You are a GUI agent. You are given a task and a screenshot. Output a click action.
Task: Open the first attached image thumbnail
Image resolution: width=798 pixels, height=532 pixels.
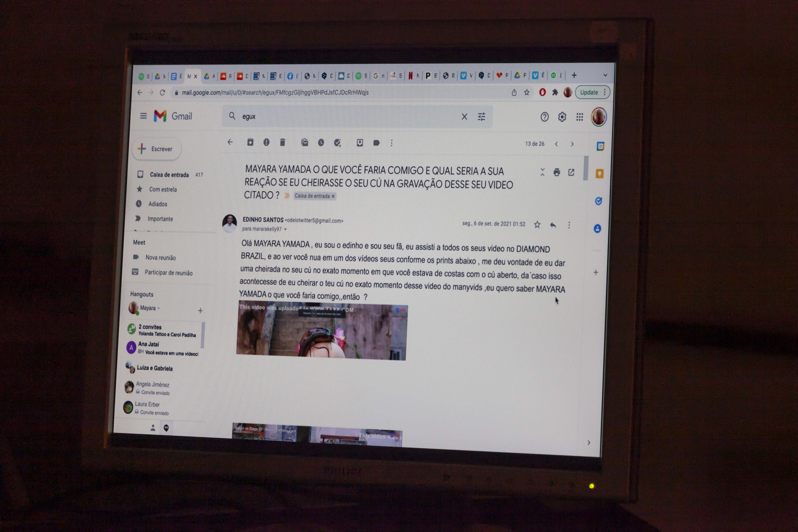(x=322, y=331)
